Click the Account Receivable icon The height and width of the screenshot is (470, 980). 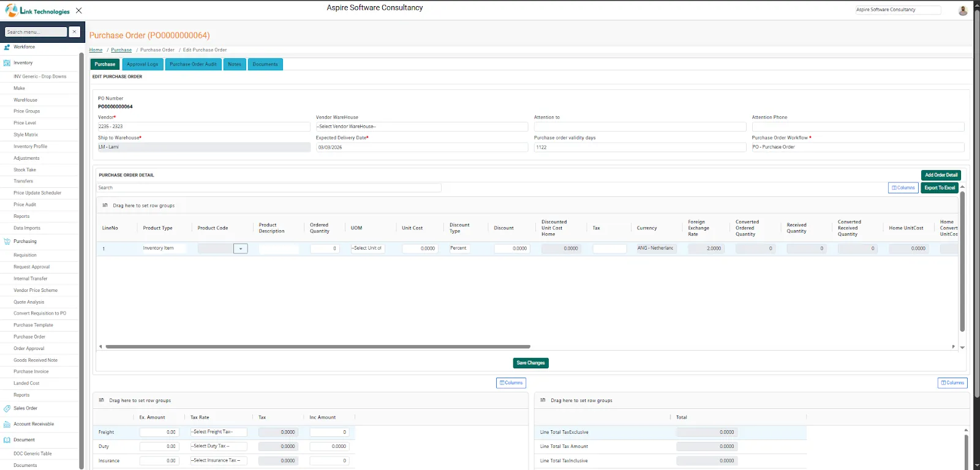pos(7,424)
